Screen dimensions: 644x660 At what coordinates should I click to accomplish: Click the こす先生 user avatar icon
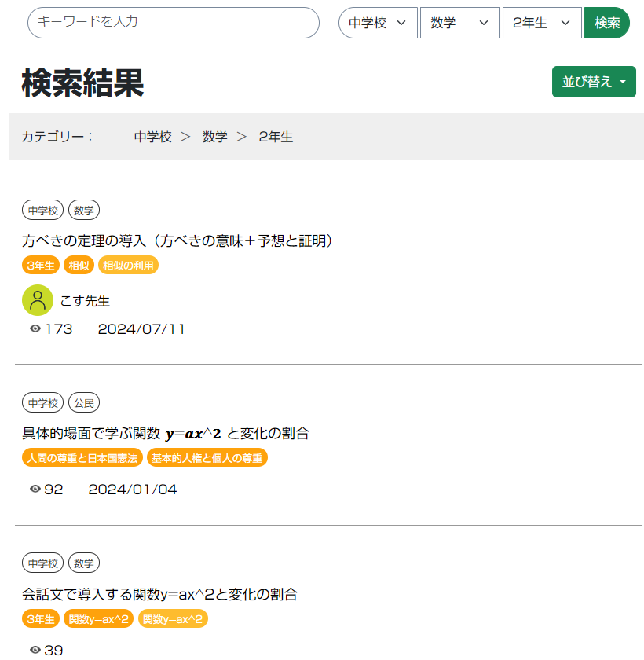38,300
